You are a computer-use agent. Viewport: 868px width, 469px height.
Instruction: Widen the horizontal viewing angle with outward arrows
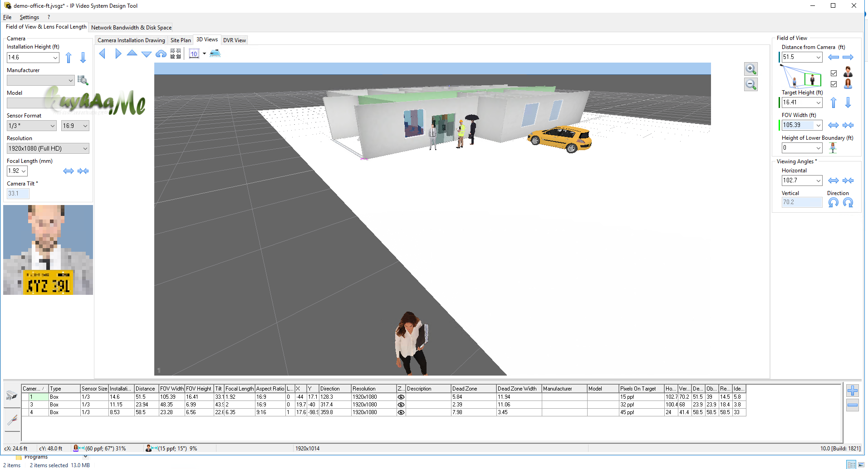tap(834, 181)
